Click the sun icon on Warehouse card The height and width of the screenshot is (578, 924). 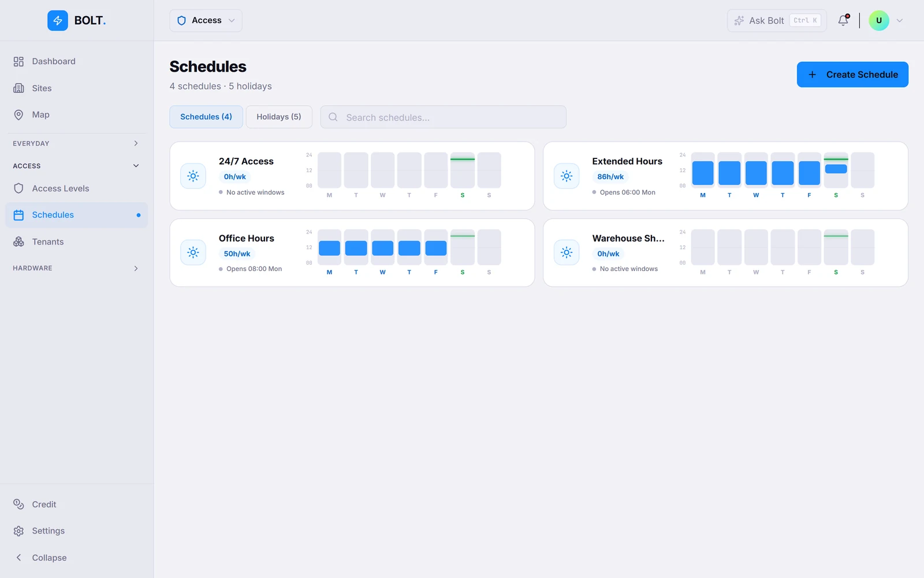(567, 253)
